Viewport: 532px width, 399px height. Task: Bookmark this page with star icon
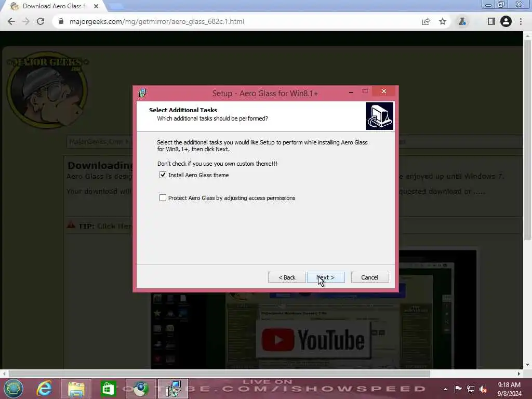[x=443, y=21]
